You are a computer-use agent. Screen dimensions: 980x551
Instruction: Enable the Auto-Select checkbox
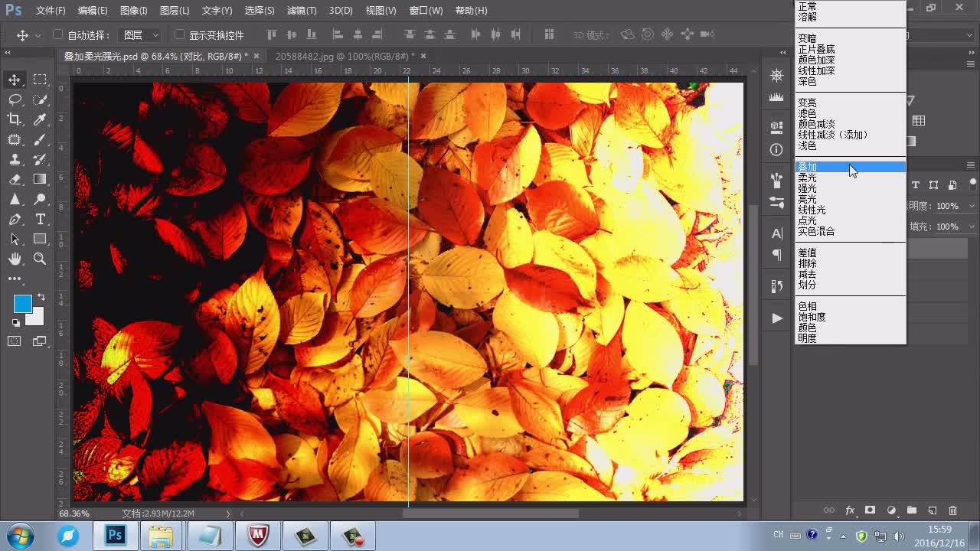pos(58,34)
